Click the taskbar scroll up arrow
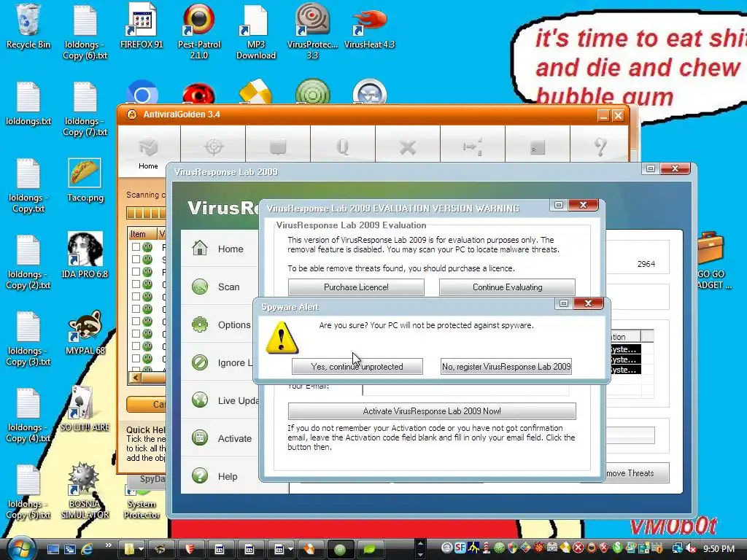The height and width of the screenshot is (560, 747). click(x=420, y=542)
